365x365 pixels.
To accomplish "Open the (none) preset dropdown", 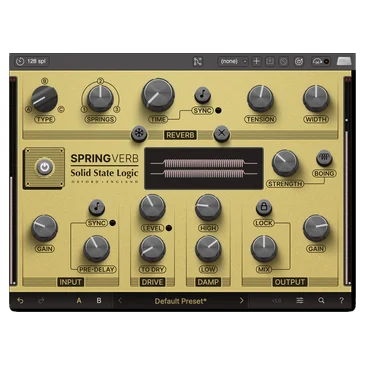I will pyautogui.click(x=233, y=62).
